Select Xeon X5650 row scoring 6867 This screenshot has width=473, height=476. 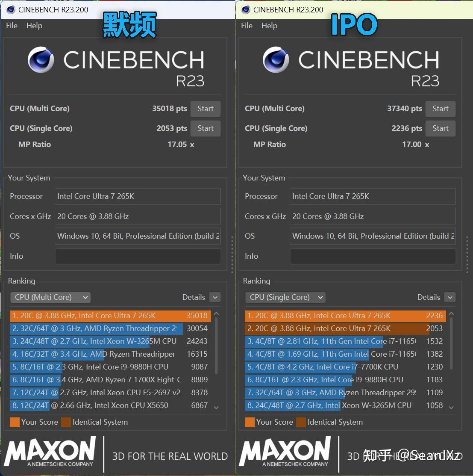(x=110, y=405)
